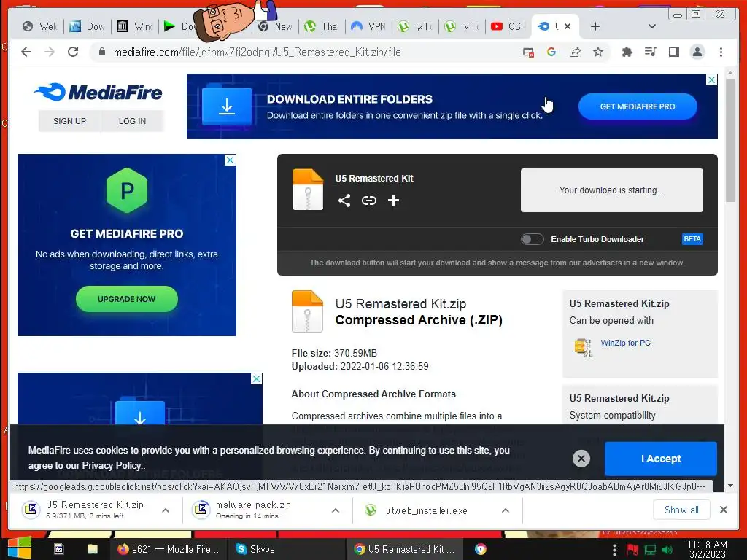This screenshot has height=560, width=747.
Task: Close the active MediaFire tab
Action: point(568,26)
